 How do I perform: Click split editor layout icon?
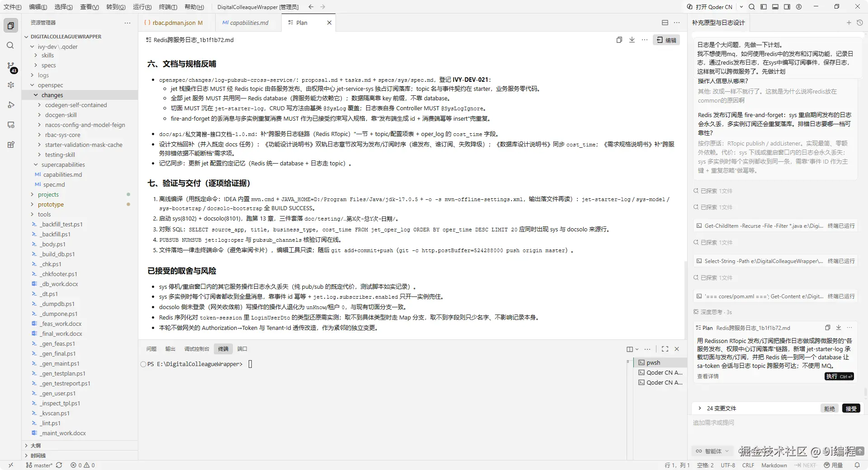(665, 23)
